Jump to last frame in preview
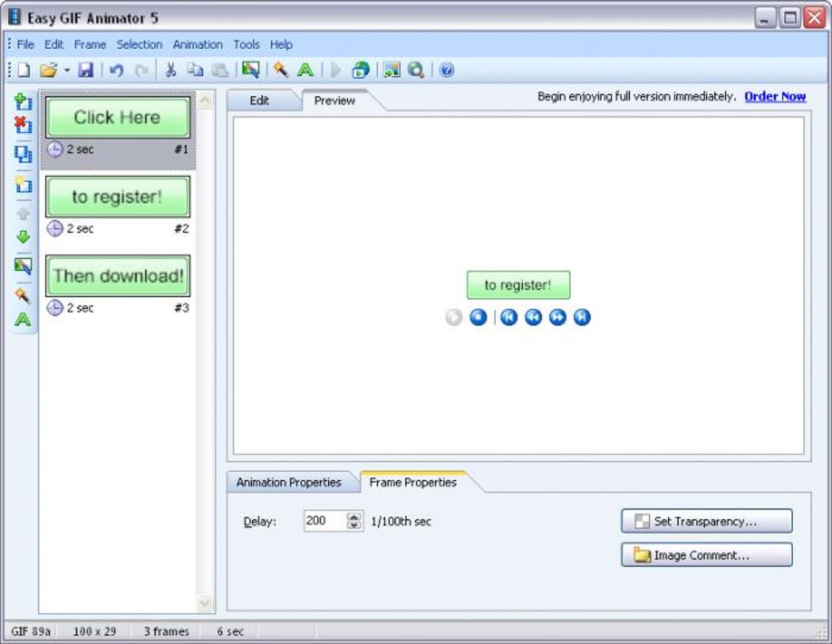Screen dimensions: 832x644 pyautogui.click(x=582, y=317)
